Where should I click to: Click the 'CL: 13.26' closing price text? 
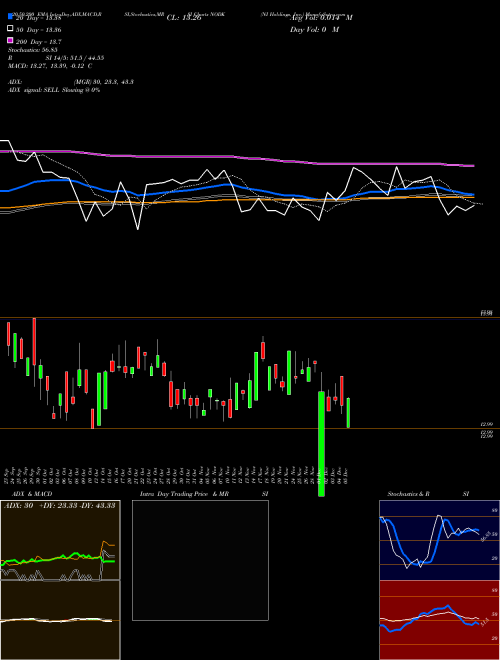184,18
